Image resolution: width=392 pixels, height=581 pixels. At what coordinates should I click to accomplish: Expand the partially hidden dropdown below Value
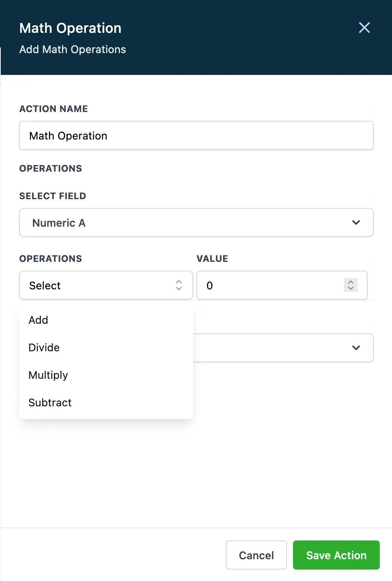[283, 348]
